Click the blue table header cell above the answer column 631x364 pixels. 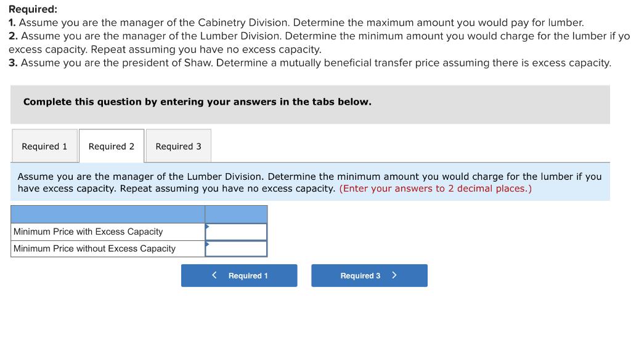[x=237, y=214]
